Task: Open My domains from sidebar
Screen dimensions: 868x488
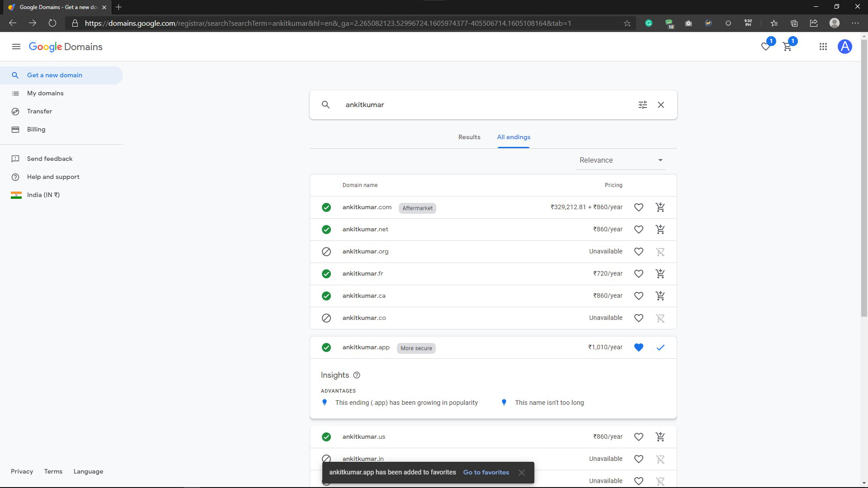Action: click(45, 93)
